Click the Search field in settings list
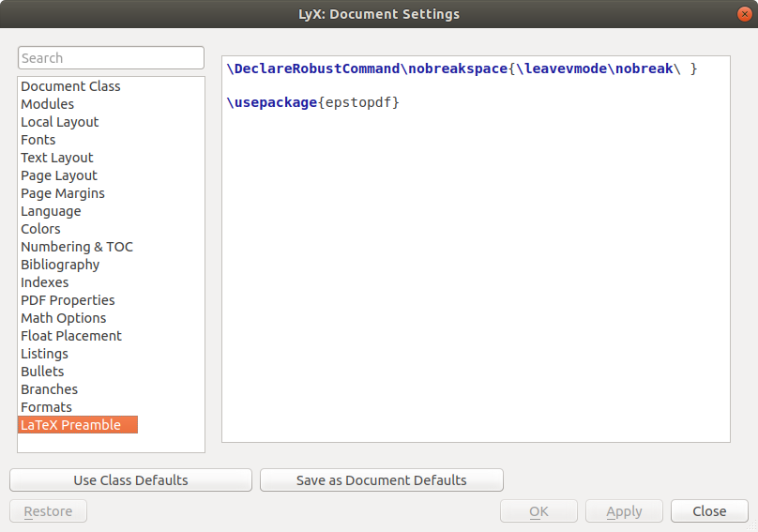Viewport: 758px width, 532px height. tap(111, 58)
